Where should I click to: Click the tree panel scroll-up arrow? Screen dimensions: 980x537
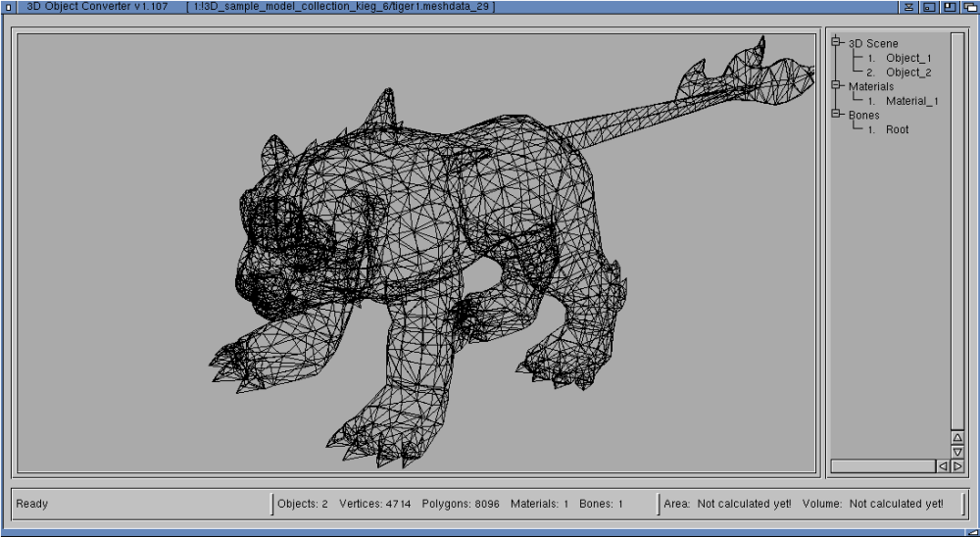(x=957, y=438)
